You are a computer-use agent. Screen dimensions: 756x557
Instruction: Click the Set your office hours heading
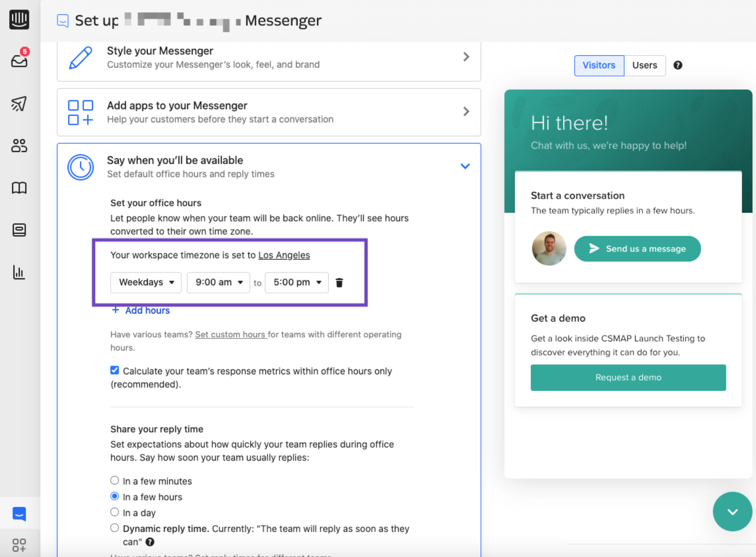coord(156,203)
